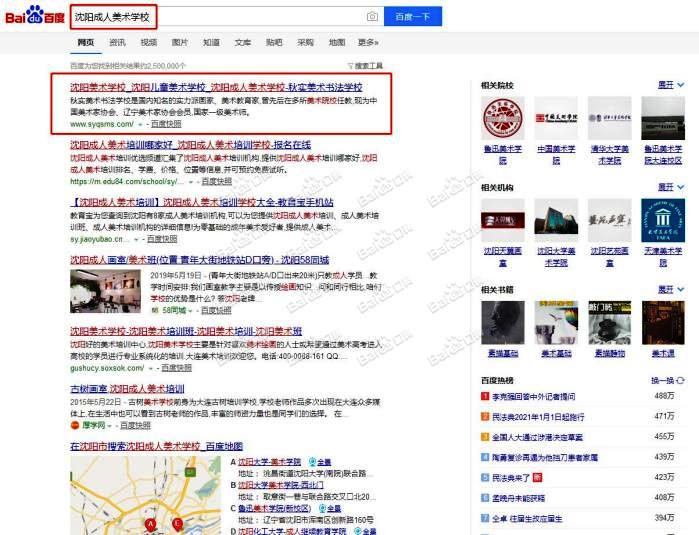Open dropdown arrow after m.edu84.com URL
Viewport: 699px width, 535px height.
(x=191, y=182)
